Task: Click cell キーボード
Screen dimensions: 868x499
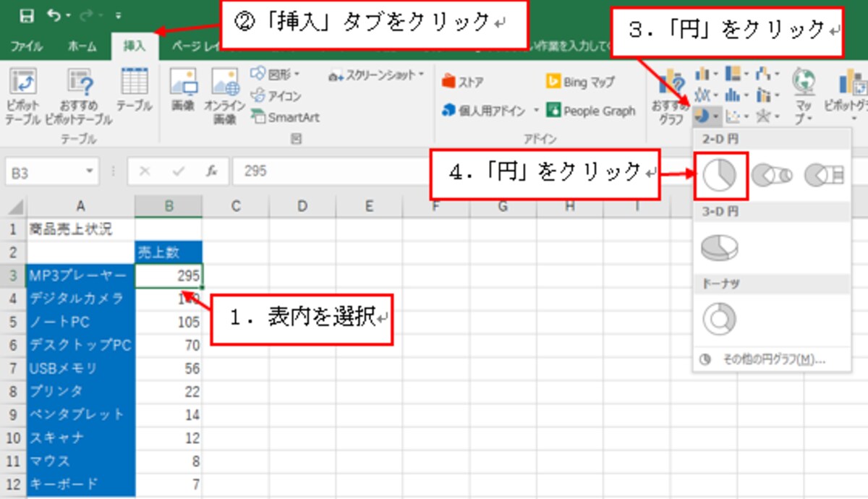Action: (80, 484)
